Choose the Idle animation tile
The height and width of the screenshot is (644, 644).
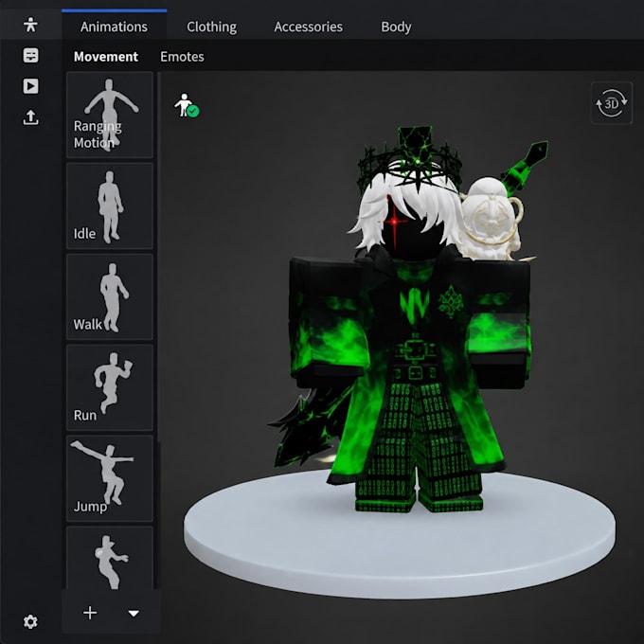coord(110,206)
